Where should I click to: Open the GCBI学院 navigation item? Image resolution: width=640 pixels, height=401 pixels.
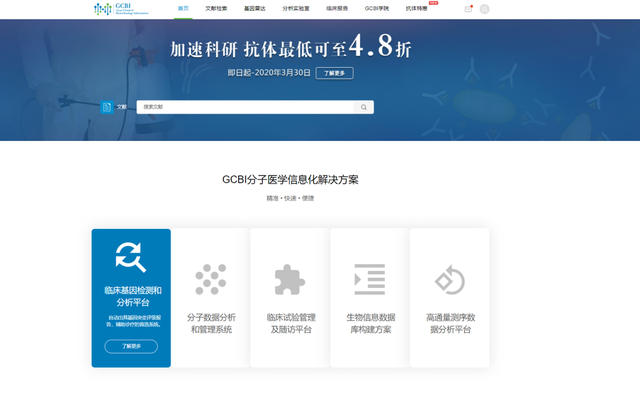(377, 9)
